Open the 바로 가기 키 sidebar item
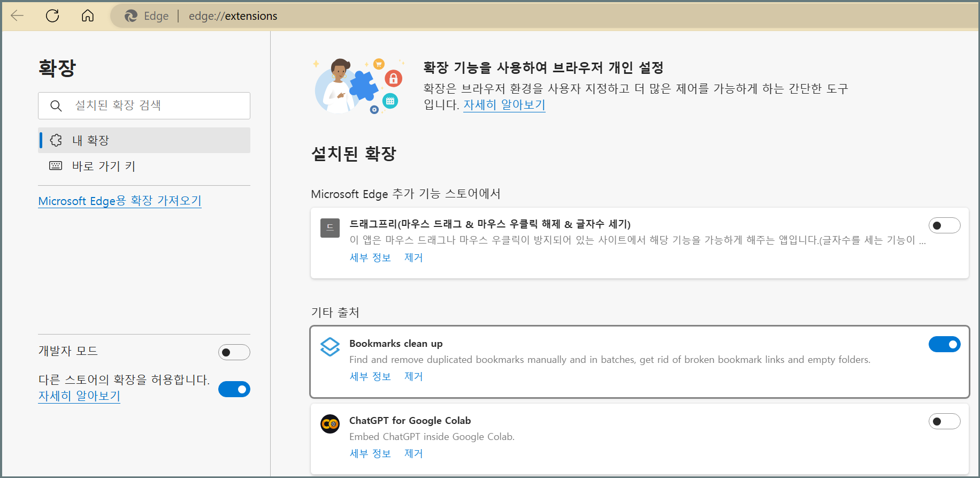This screenshot has width=980, height=478. pyautogui.click(x=144, y=166)
